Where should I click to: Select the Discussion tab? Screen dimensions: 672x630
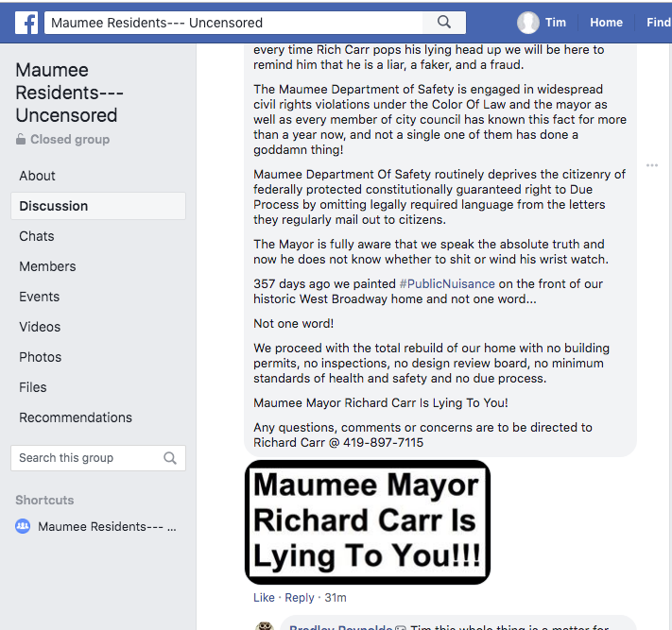click(54, 206)
